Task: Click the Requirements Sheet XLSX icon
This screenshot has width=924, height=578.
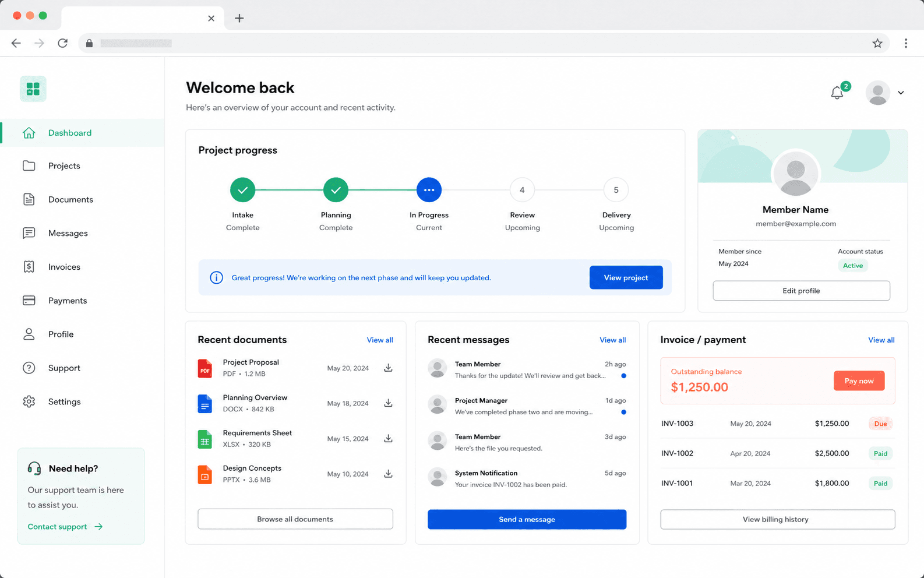Action: [x=205, y=439]
